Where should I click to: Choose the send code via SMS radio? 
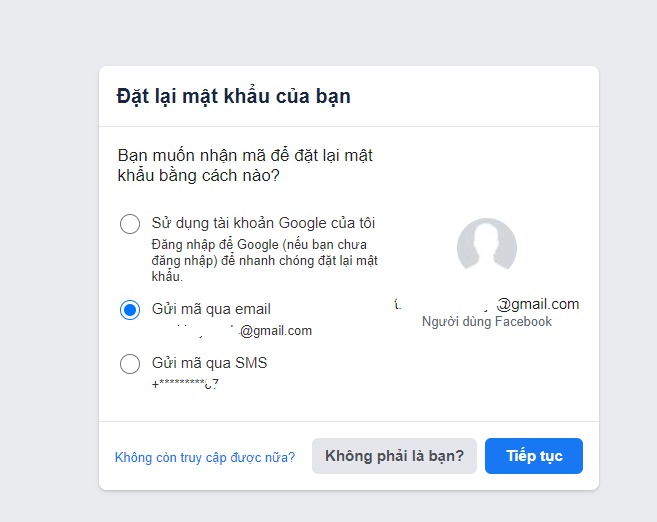130,364
